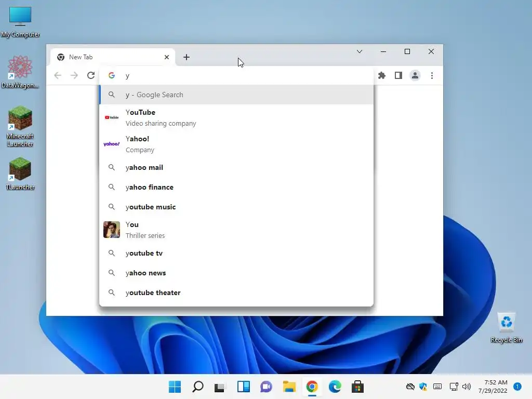Select Yahoo! Company suggestion

236,144
